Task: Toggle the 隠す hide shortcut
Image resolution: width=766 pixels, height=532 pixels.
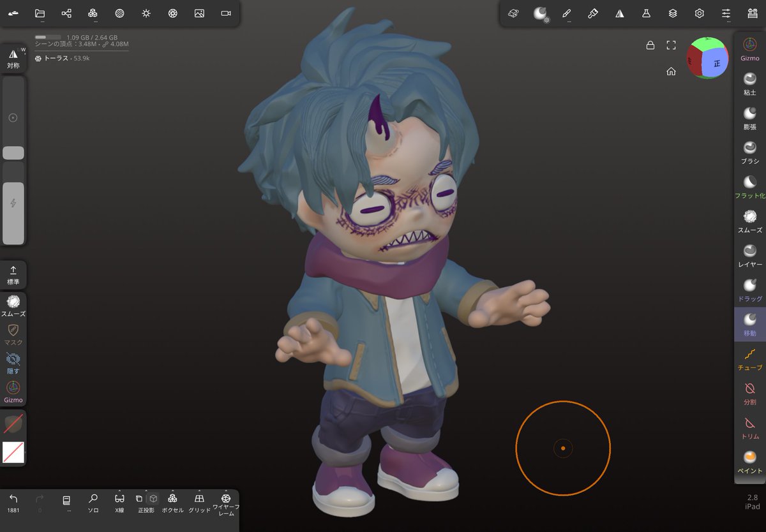Action: [x=13, y=363]
